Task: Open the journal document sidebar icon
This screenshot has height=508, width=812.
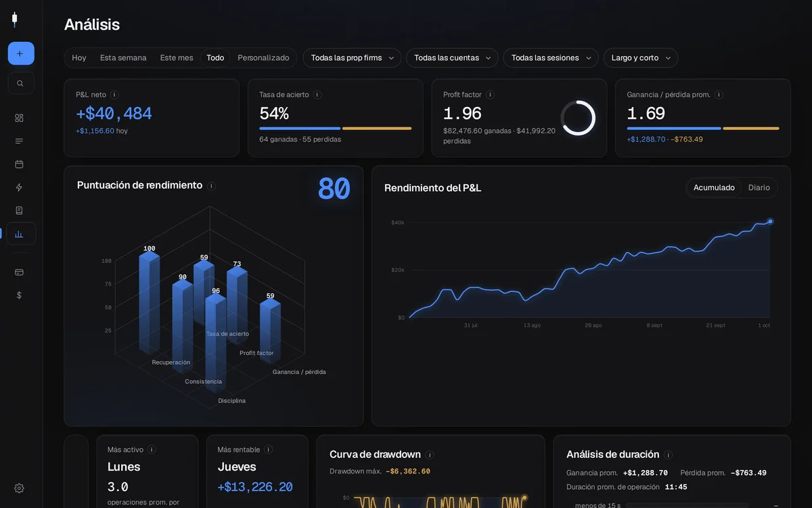Action: pyautogui.click(x=19, y=211)
